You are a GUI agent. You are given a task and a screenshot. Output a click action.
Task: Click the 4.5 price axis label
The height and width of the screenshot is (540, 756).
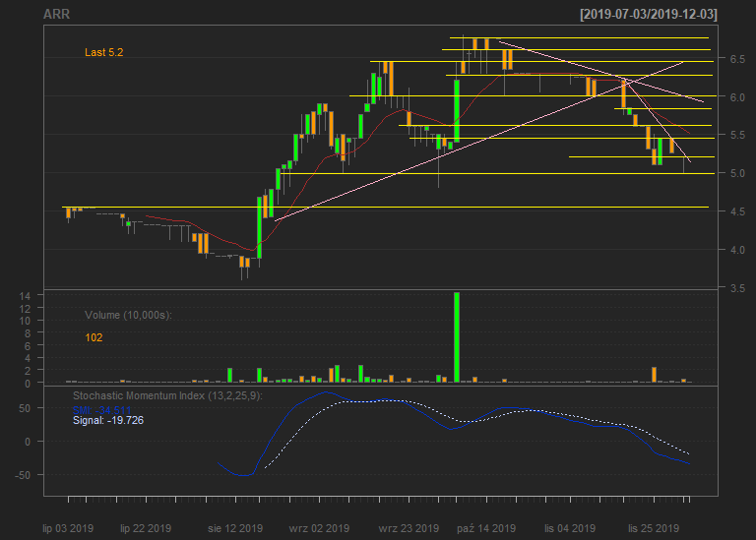pos(737,211)
